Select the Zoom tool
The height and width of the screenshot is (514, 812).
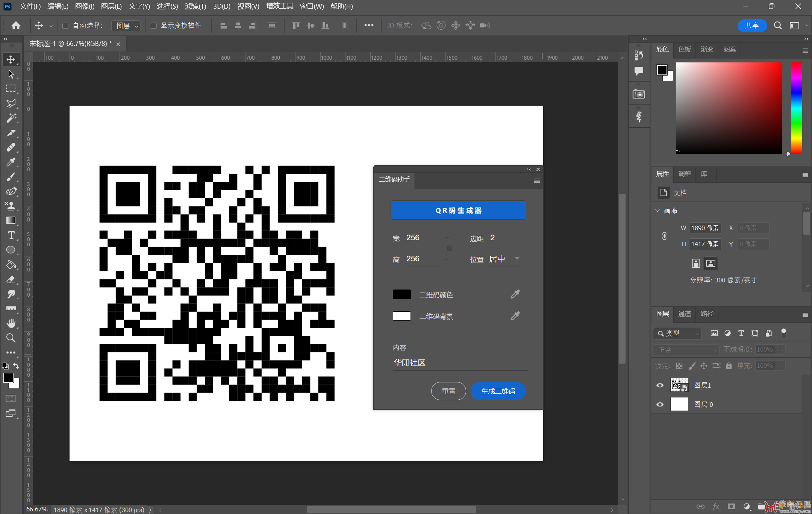pyautogui.click(x=11, y=338)
